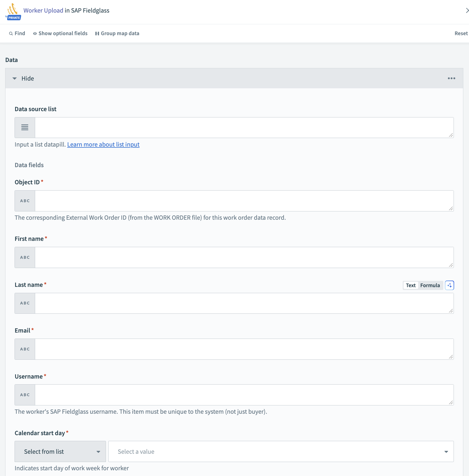This screenshot has height=476, width=469.
Task: Open the AI sparkle assistant beside Last name
Action: [x=449, y=285]
